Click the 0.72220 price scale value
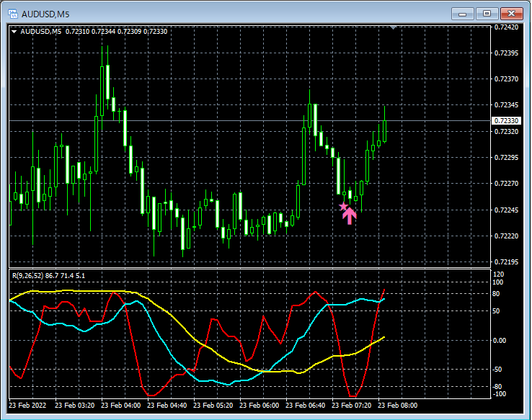Viewport: 532px width, 420px height. (506, 236)
